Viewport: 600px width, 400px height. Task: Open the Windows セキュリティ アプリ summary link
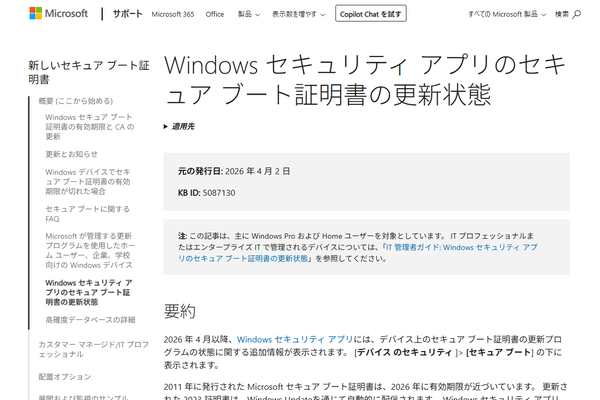pos(295,339)
